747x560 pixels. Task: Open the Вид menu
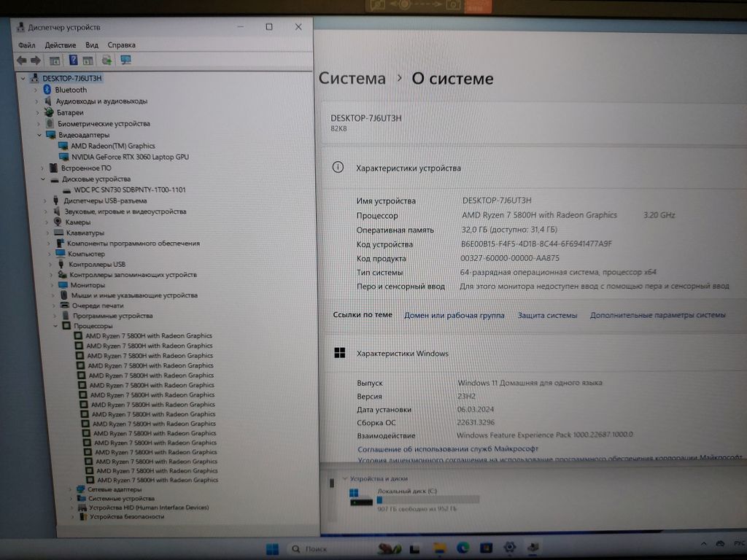pyautogui.click(x=91, y=45)
